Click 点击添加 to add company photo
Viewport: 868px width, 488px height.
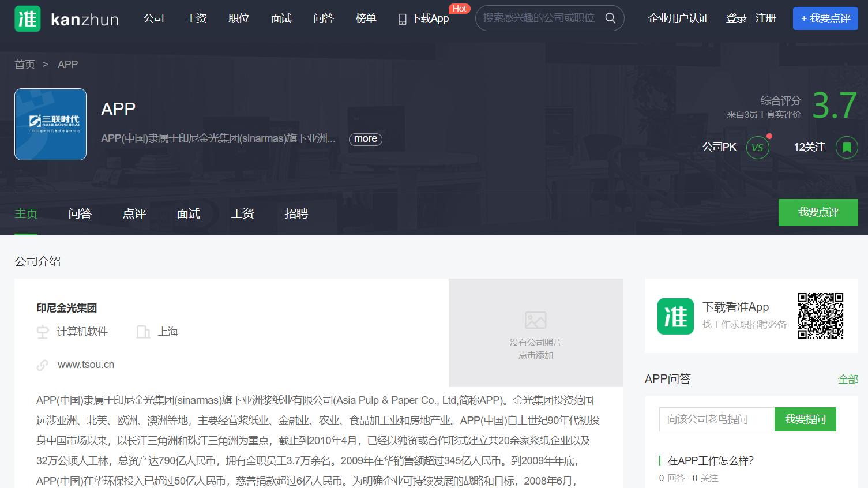tap(535, 355)
